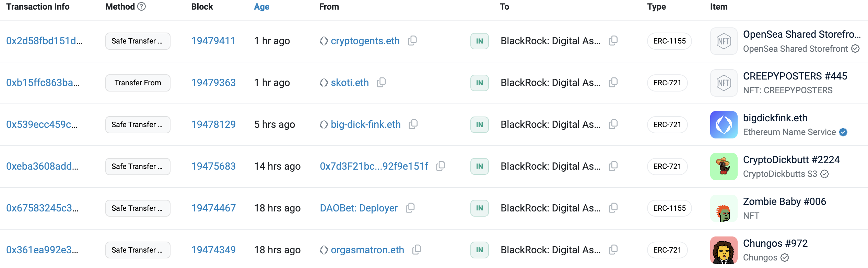Copy the skoti.eth sender address
Viewport: 868px width, 268px height.
click(x=382, y=82)
